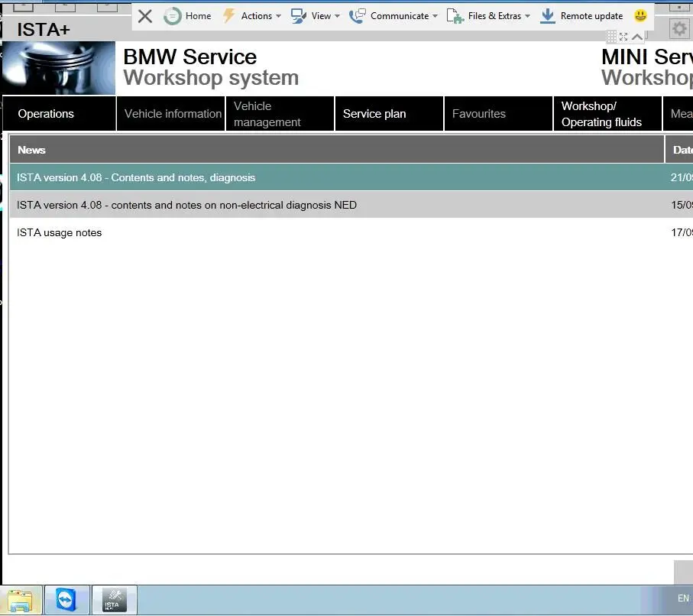This screenshot has width=693, height=616.
Task: Switch to Vehicle management tab
Action: pyautogui.click(x=280, y=114)
